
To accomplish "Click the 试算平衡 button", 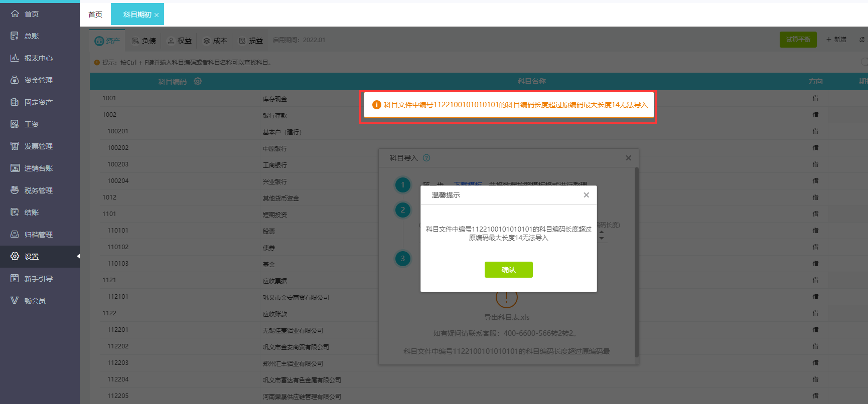I will pos(798,40).
